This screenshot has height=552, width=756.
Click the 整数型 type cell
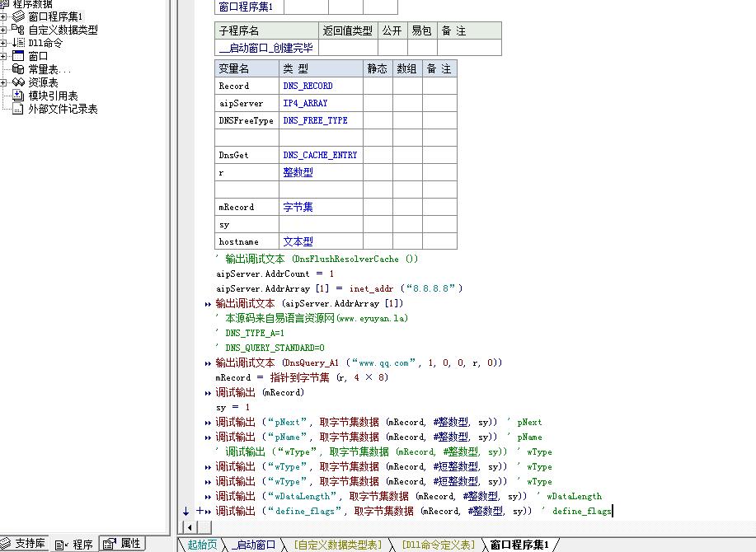(x=321, y=172)
